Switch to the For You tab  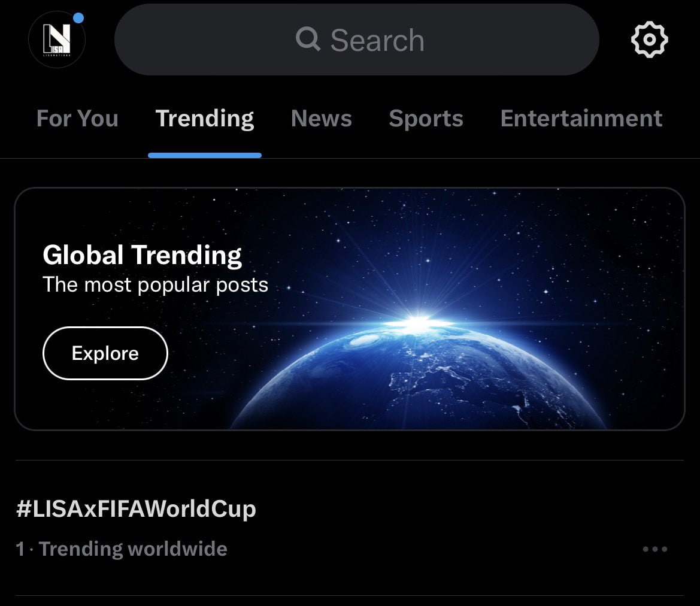[77, 119]
